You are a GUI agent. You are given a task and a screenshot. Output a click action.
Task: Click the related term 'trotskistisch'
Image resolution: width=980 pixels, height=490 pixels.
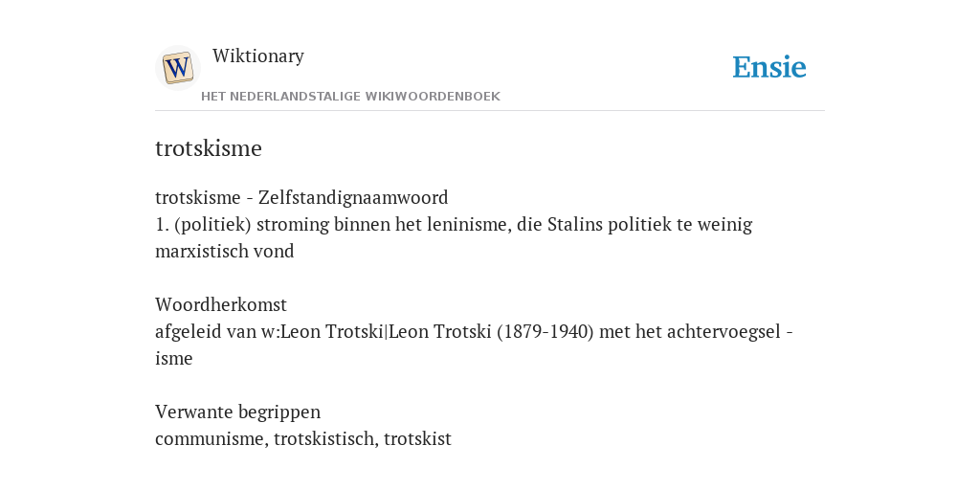[323, 438]
